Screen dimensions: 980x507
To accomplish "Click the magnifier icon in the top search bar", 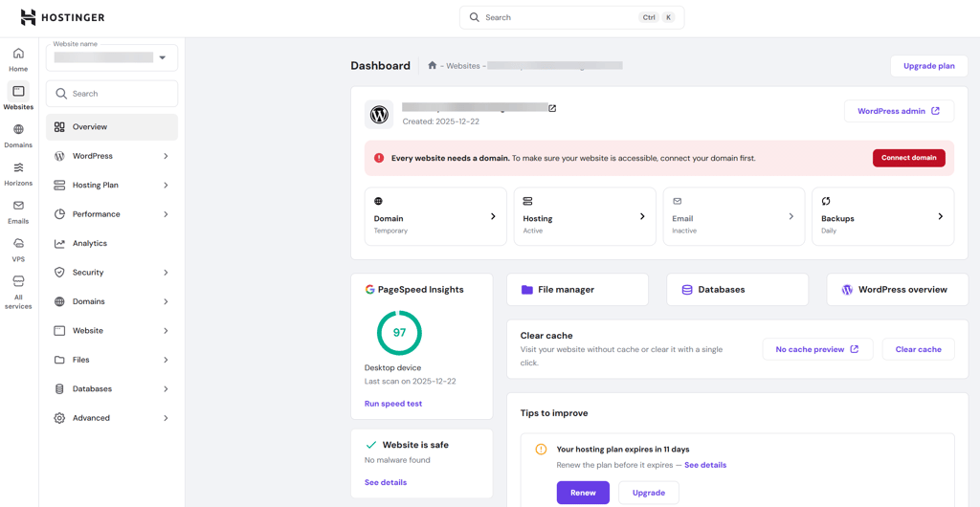I will 475,17.
